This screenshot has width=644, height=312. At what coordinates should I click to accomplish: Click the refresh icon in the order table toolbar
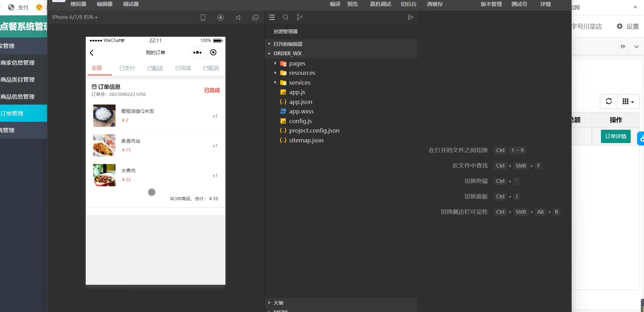(609, 101)
